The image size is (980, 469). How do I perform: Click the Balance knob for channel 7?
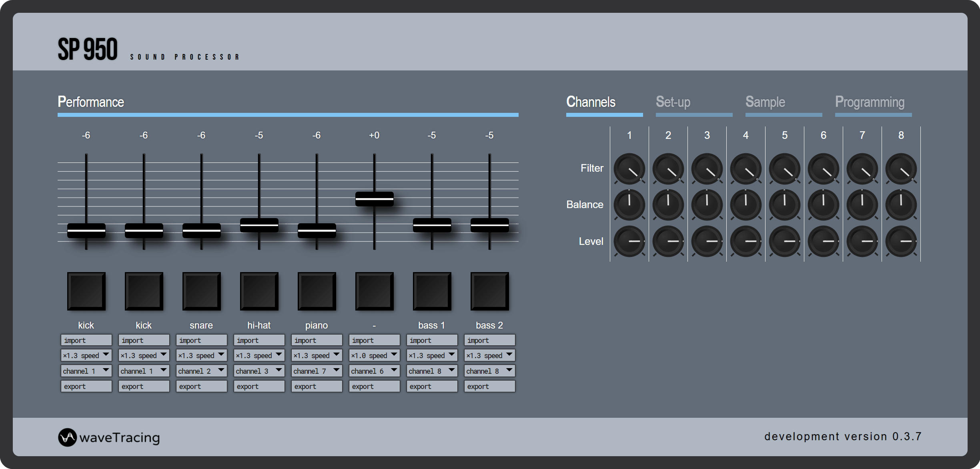pos(862,205)
